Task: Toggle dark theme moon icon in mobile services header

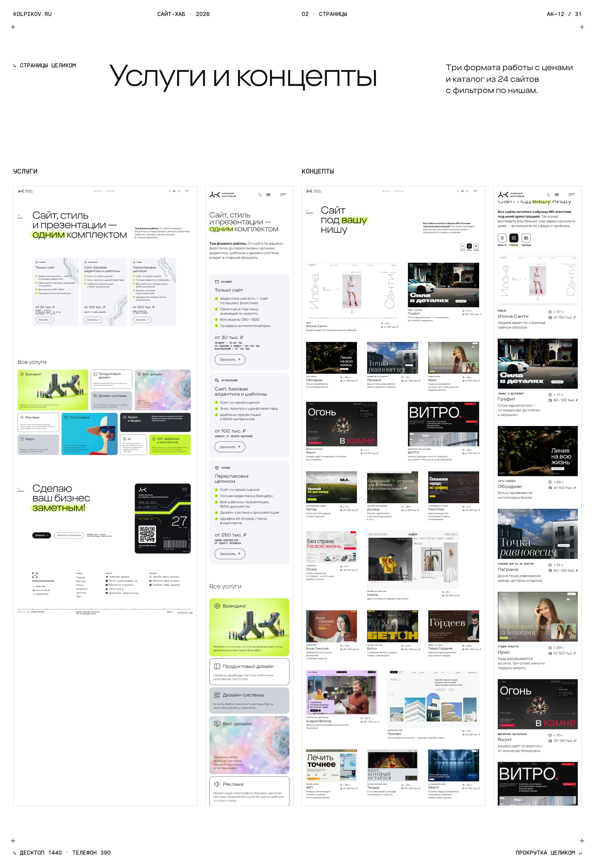Action: [260, 195]
